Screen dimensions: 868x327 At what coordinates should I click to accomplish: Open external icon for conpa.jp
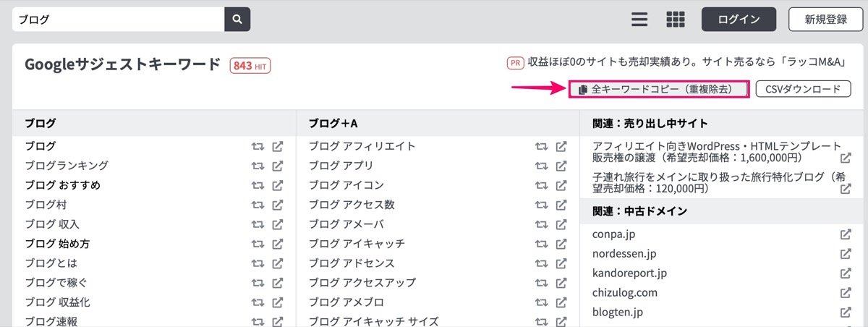tap(846, 235)
